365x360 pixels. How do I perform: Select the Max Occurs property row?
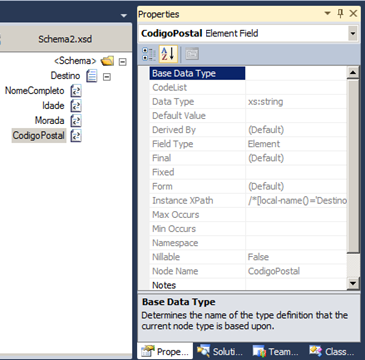click(x=248, y=214)
